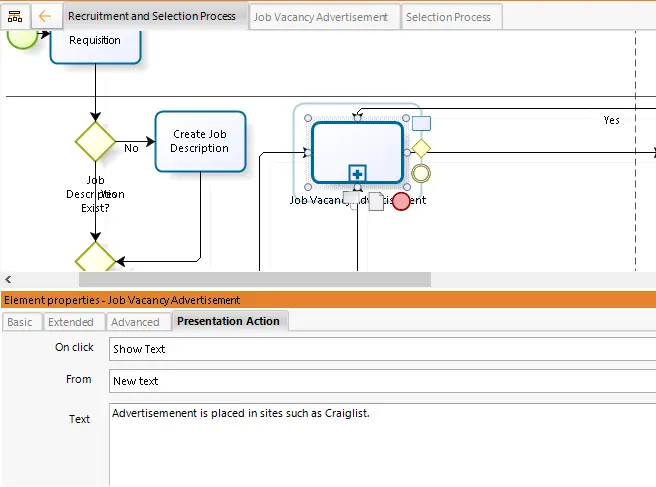Add a data object document icon
This screenshot has width=656, height=487.
(376, 202)
